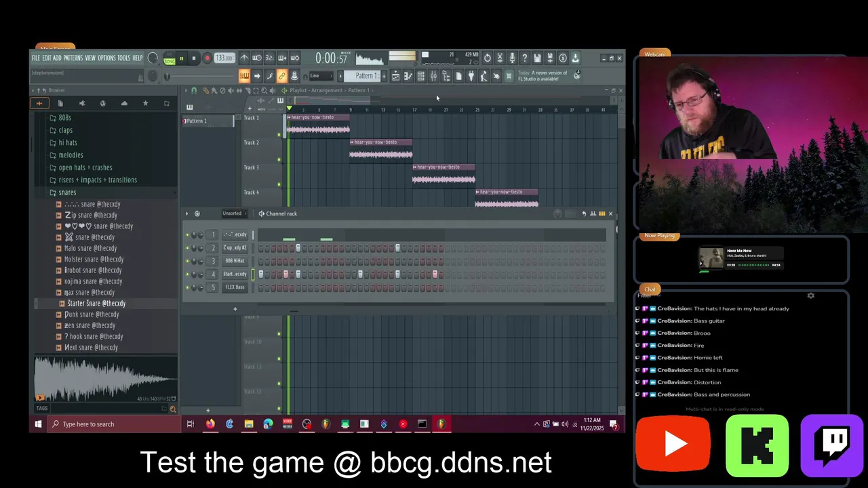Image resolution: width=868 pixels, height=488 pixels.
Task: Click the speaker sounds tab icon in Browser
Action: (x=82, y=103)
